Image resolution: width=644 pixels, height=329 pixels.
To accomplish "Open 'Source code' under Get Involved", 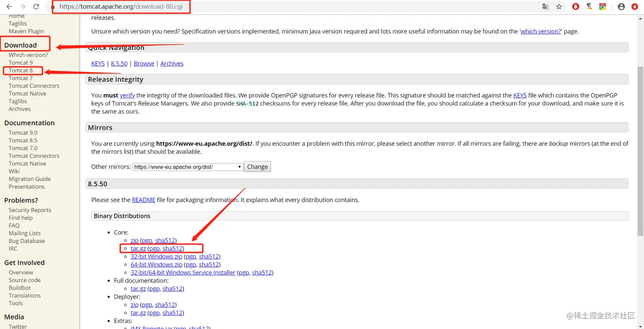I will click(x=25, y=280).
